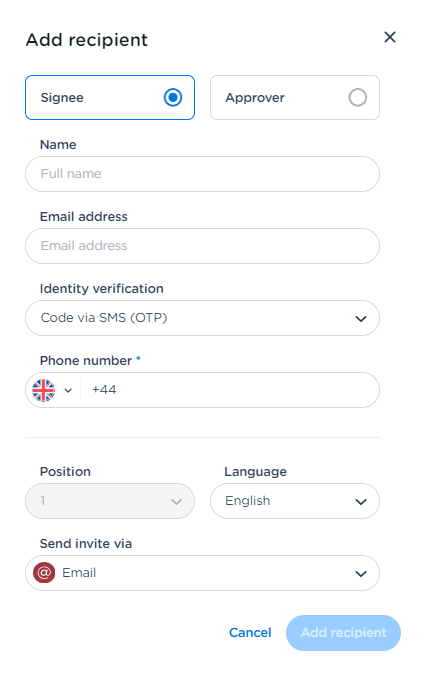
Task: Open the Send invite via dropdown
Action: click(202, 573)
